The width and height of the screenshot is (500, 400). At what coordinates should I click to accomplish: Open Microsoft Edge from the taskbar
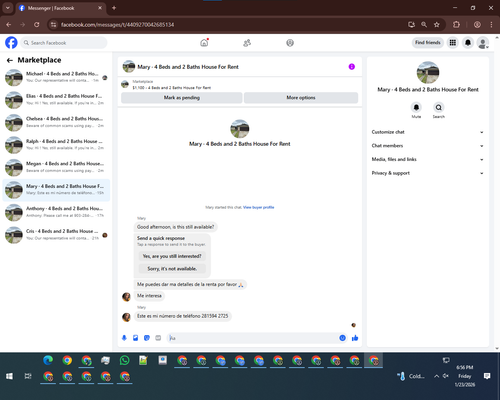point(48,360)
